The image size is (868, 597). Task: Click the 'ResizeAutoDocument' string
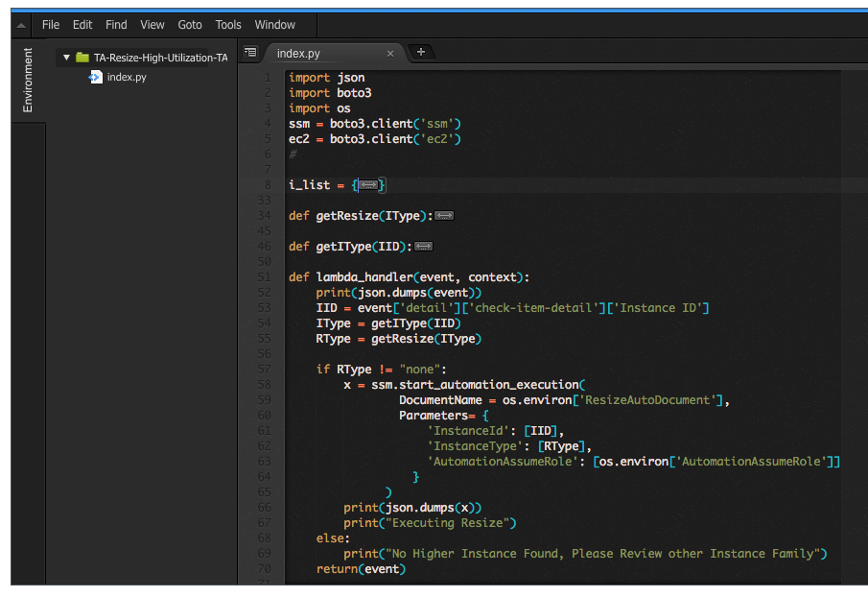pos(647,400)
